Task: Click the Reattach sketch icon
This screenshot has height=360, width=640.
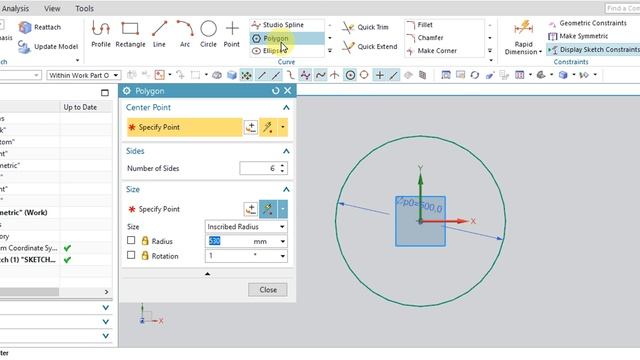Action: pos(25,27)
